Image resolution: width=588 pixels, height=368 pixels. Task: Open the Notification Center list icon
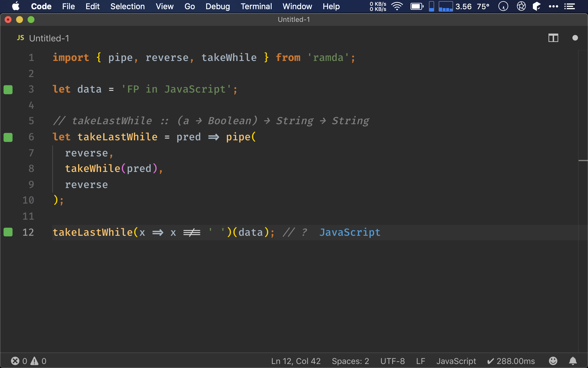pyautogui.click(x=569, y=6)
